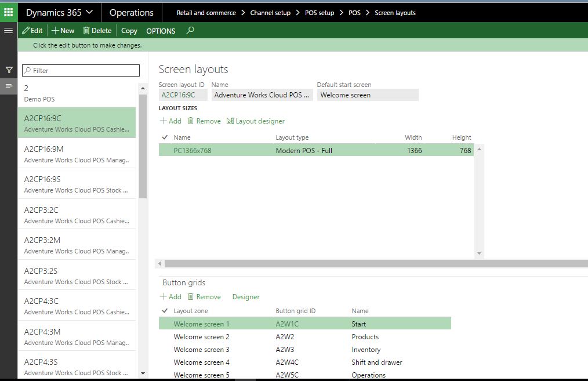Image resolution: width=588 pixels, height=381 pixels.
Task: Click the list pane scroll up arrow
Action: [x=143, y=88]
